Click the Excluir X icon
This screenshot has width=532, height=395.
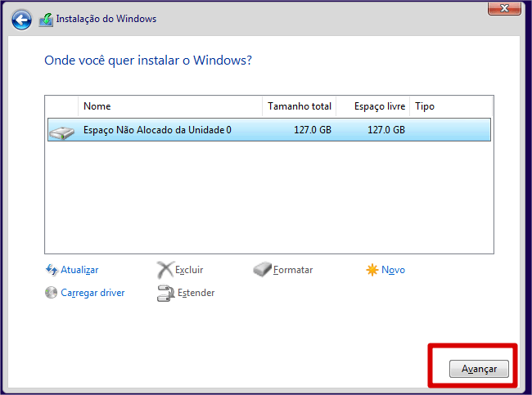[165, 270]
